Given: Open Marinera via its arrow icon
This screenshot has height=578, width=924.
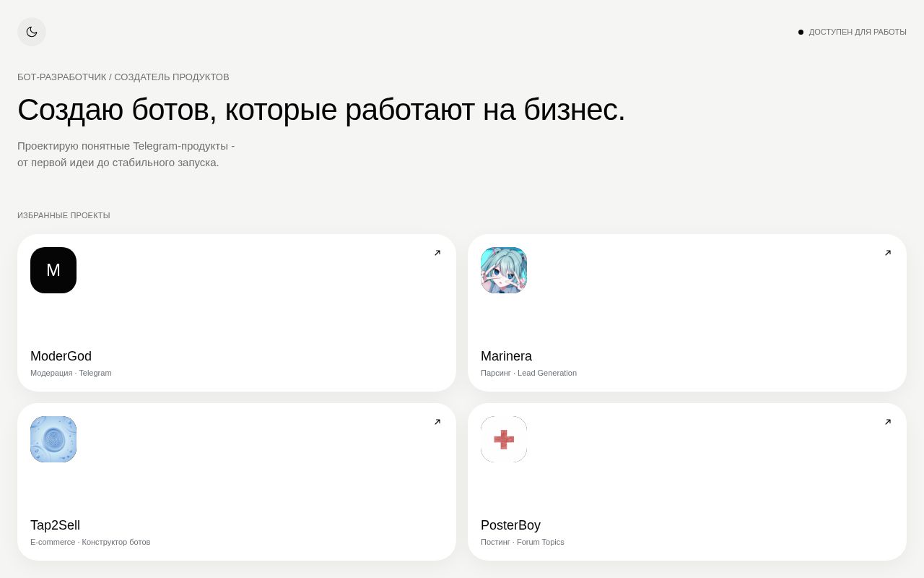Looking at the screenshot, I should (888, 253).
